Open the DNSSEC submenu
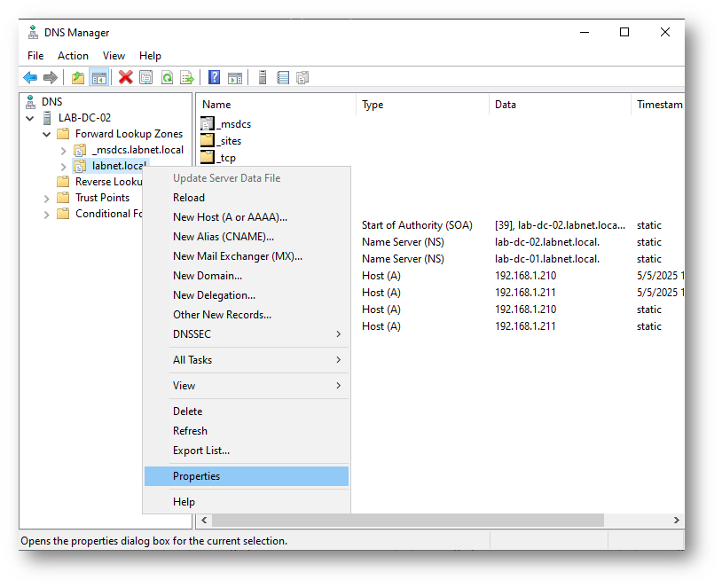722x588 pixels. click(247, 333)
